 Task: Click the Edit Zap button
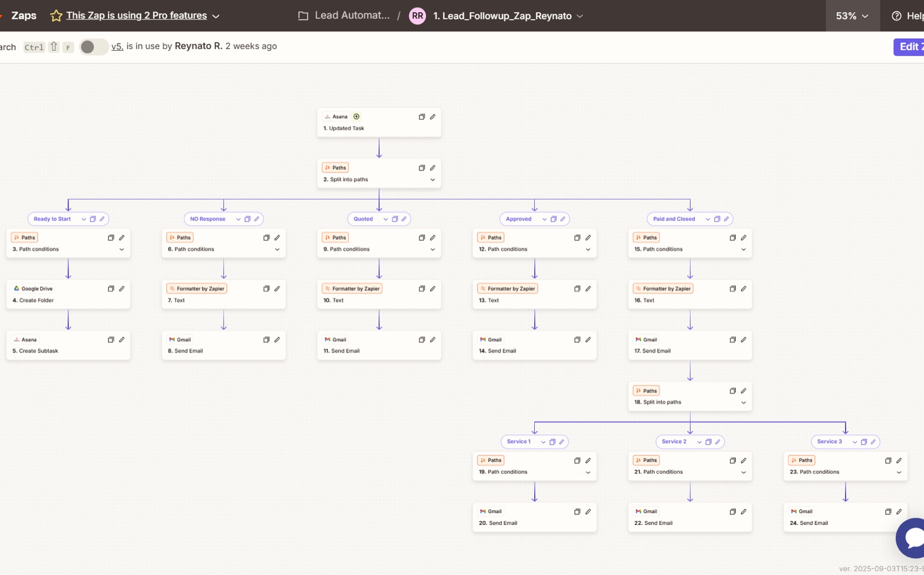[x=909, y=47]
